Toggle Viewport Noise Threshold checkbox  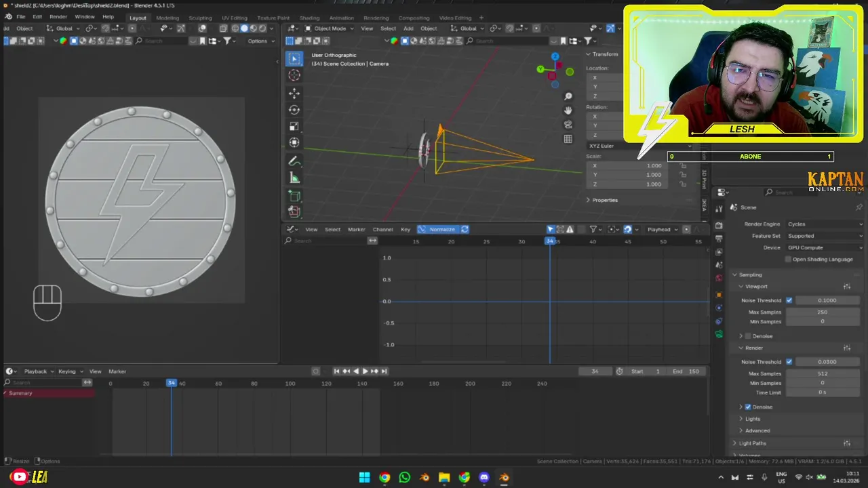pos(789,300)
